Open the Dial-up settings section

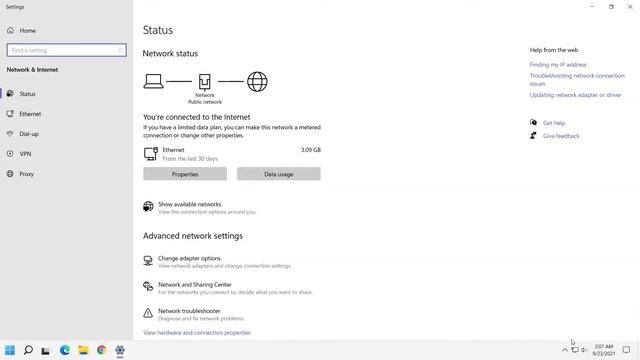click(x=29, y=134)
